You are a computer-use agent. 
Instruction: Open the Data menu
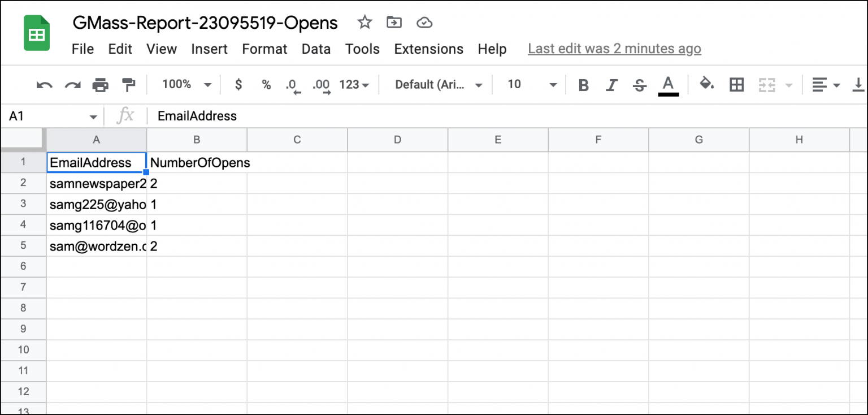[x=316, y=49]
